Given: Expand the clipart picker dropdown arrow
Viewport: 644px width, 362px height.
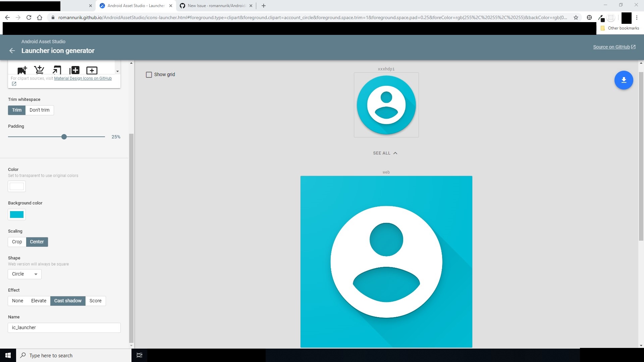Looking at the screenshot, I should tap(117, 71).
